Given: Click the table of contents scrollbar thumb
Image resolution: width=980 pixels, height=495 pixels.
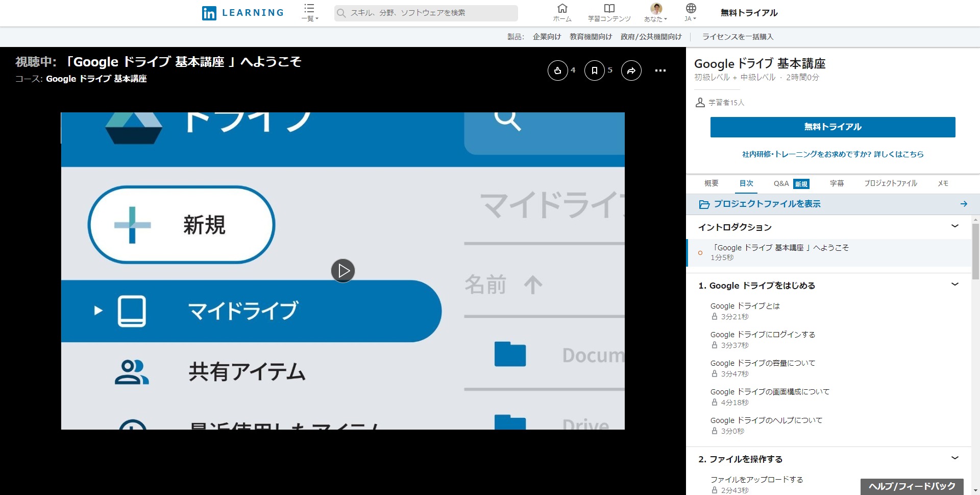Looking at the screenshot, I should [975, 251].
